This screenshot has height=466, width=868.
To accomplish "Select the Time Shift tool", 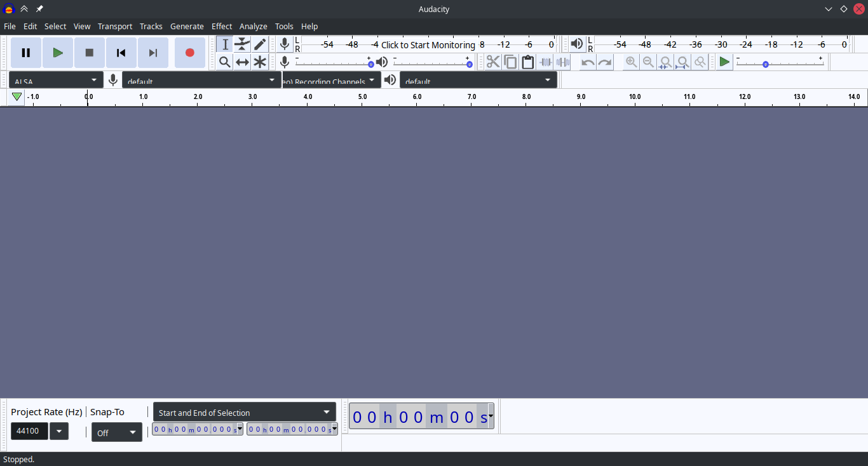I will (x=242, y=62).
